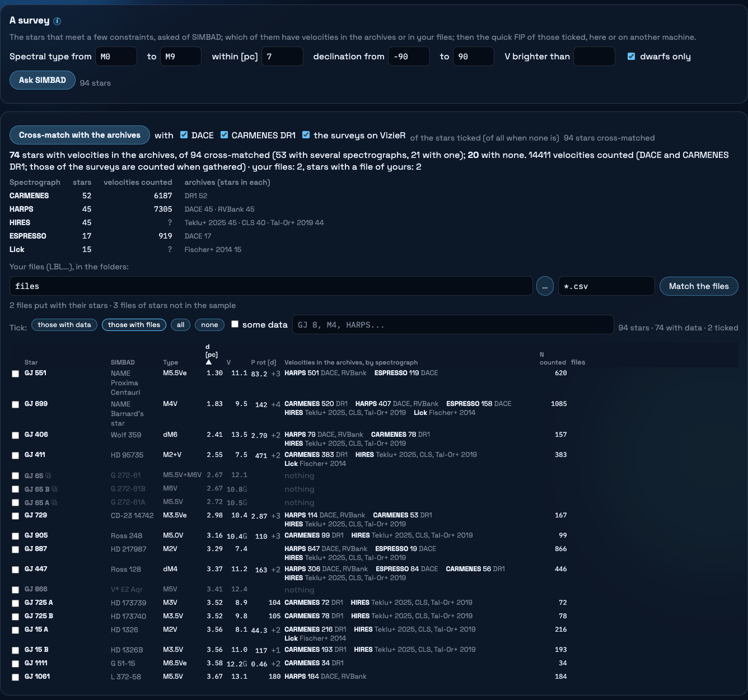Open the info icon beside 'A survey'
Viewport: 748px width, 700px height.
57,21
